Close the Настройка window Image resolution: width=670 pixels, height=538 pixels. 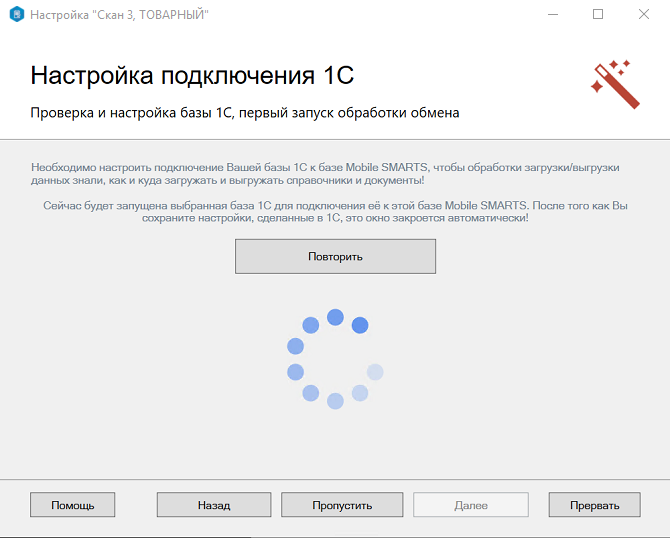(x=644, y=15)
